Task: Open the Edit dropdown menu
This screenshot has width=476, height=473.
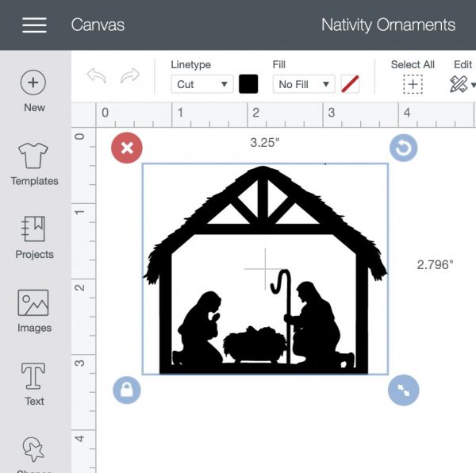Action: (462, 83)
